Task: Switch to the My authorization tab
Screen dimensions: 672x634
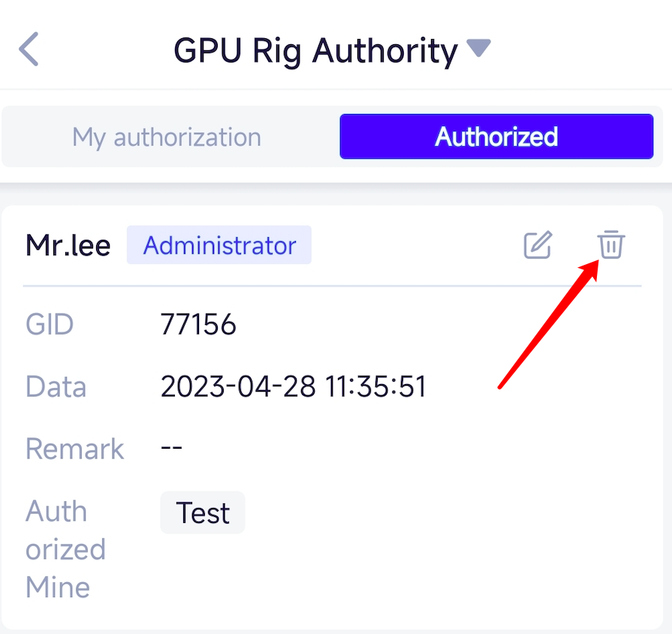Action: click(167, 137)
